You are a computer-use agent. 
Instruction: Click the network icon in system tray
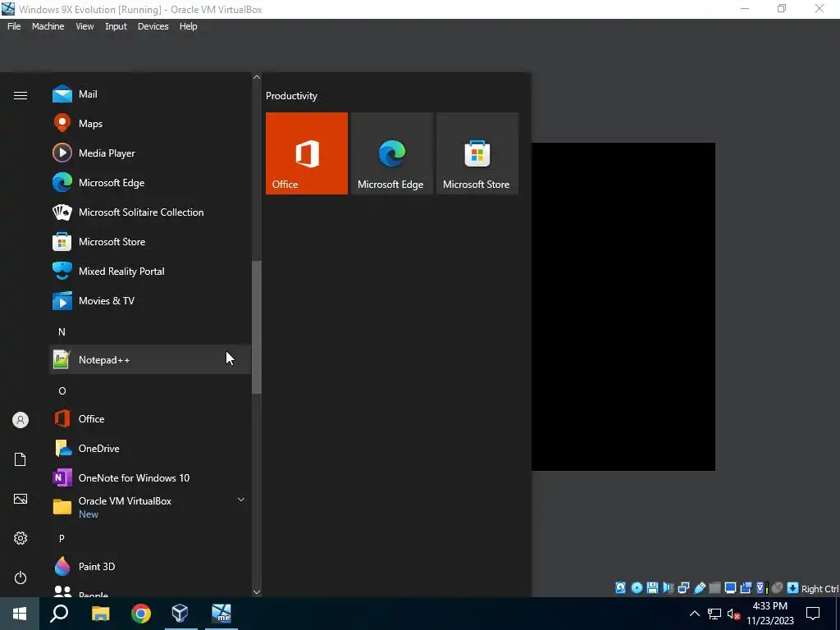(714, 614)
